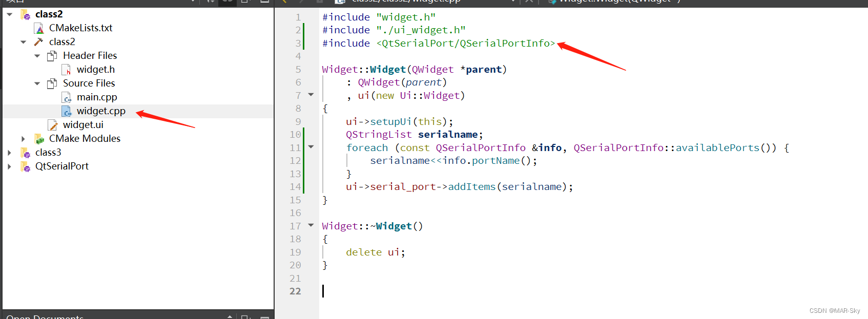Image resolution: width=868 pixels, height=319 pixels.
Task: Collapse the top-level class2 project node
Action: pyautogui.click(x=10, y=14)
